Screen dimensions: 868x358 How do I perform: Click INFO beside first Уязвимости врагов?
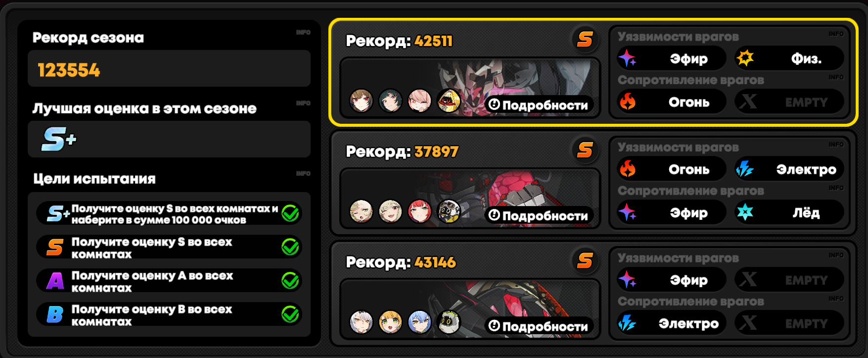[x=836, y=34]
